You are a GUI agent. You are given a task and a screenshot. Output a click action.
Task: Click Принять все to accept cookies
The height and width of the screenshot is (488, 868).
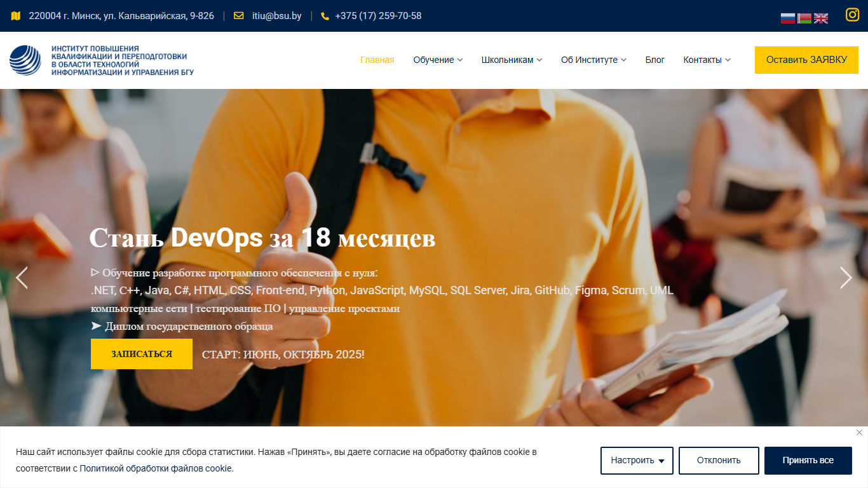808,461
